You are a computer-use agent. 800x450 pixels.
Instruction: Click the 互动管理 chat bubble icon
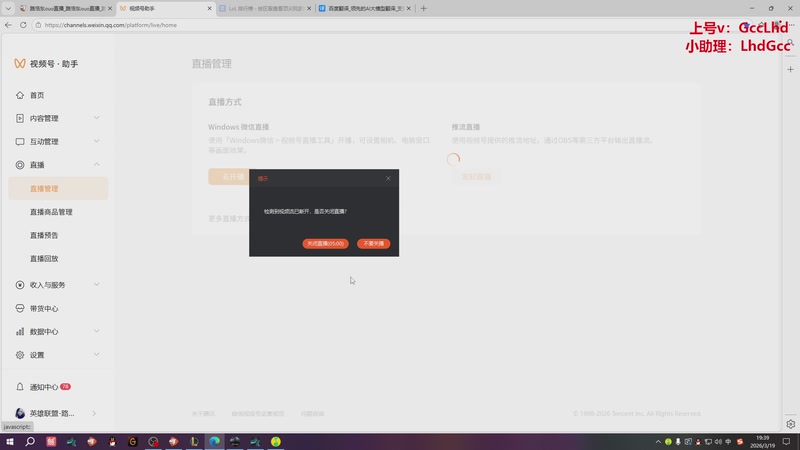[20, 141]
